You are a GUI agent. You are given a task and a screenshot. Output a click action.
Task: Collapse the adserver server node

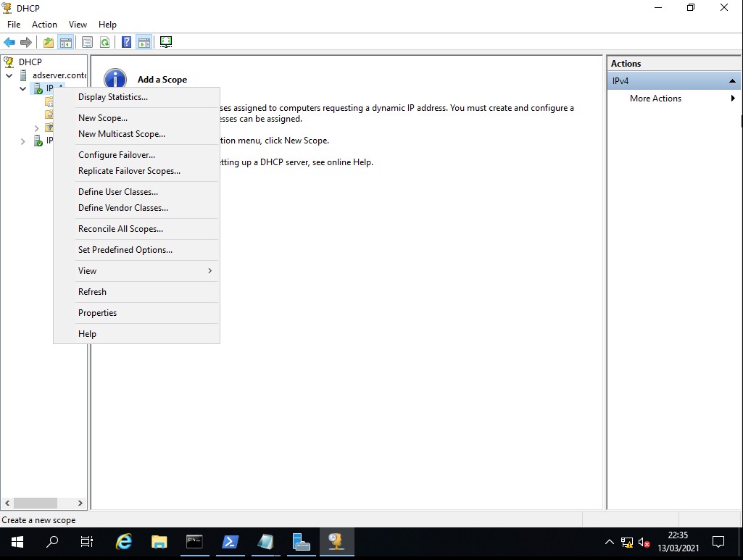tap(9, 75)
